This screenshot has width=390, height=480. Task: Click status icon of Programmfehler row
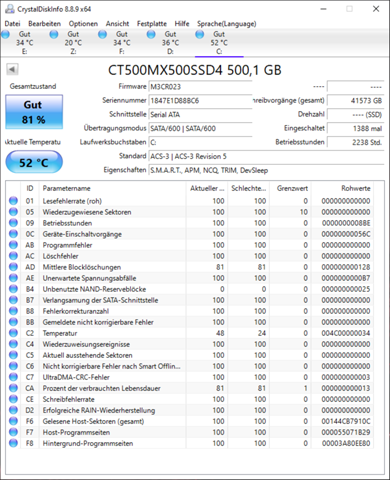[x=13, y=245]
